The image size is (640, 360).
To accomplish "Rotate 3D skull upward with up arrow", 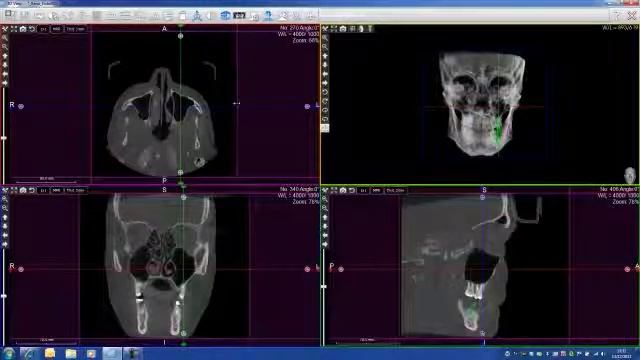I will 325,56.
